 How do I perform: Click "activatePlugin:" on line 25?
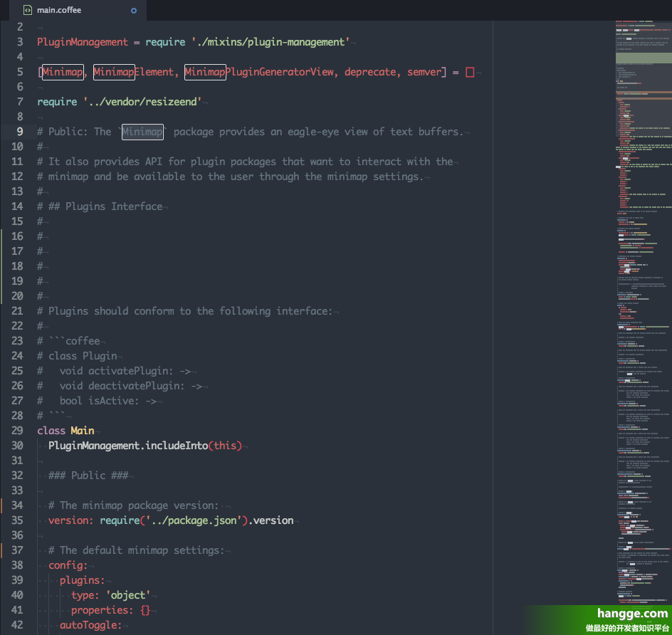coord(131,371)
